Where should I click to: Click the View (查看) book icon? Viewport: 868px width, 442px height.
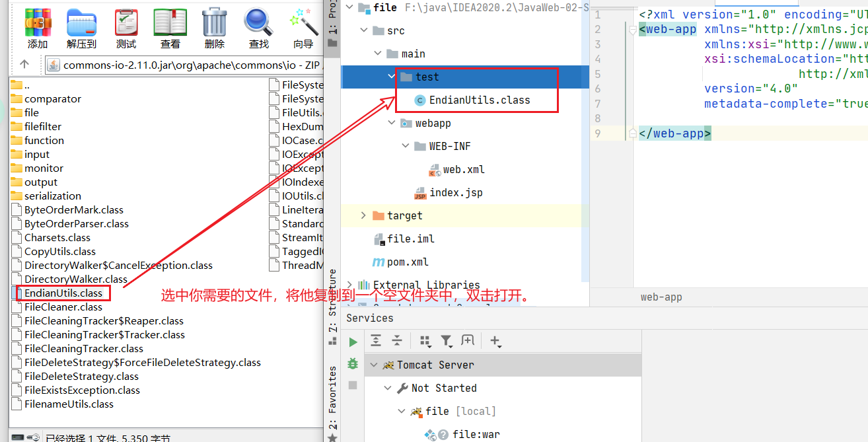[x=170, y=23]
